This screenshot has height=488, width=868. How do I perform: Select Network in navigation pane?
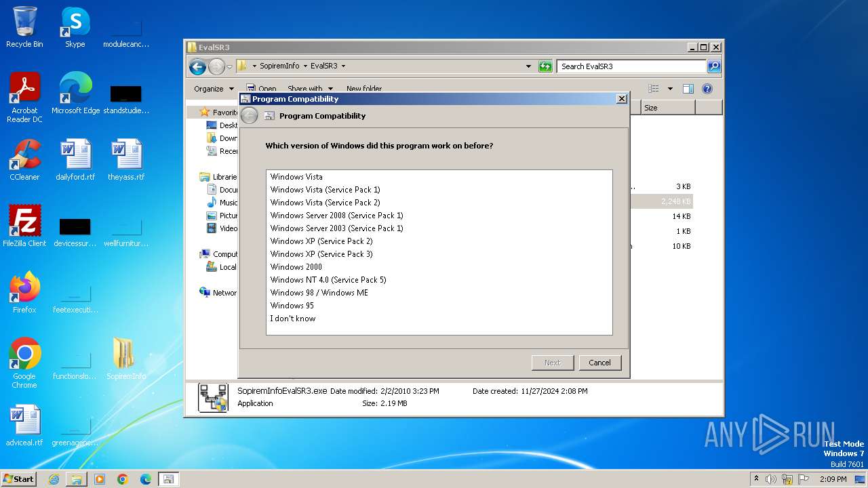tap(218, 293)
